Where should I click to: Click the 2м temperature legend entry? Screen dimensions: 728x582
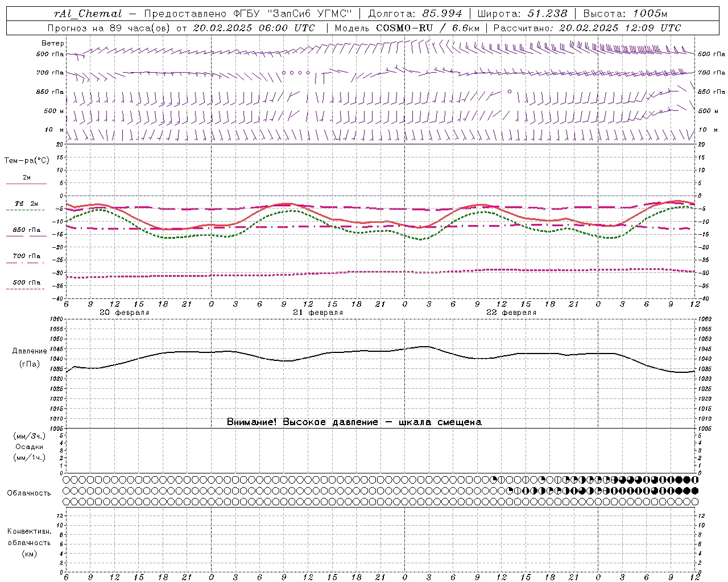[x=27, y=177]
